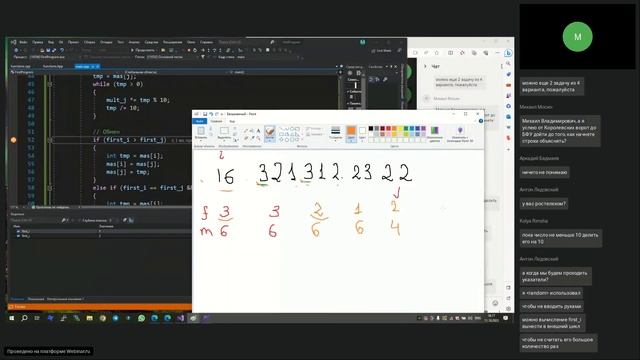Image resolution: width=640 pixels, height=360 pixels.
Task: Click the Paste clipboard icon in Paint
Action: [x=201, y=131]
